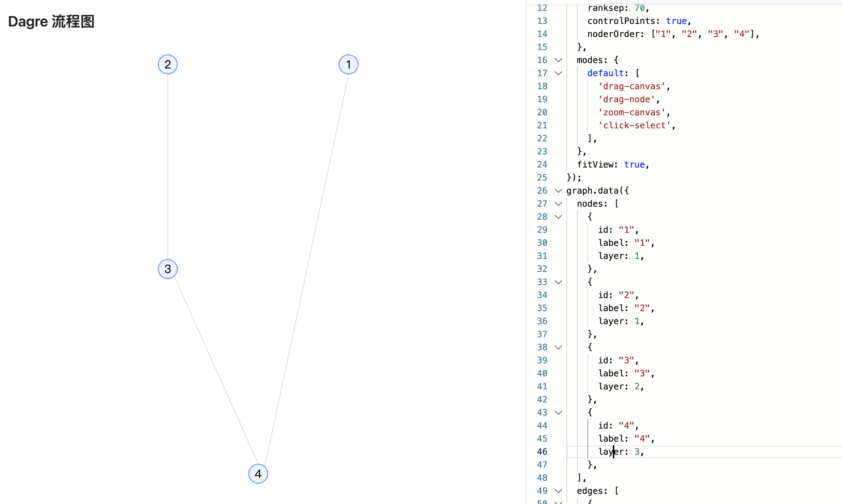This screenshot has height=504, width=842.
Task: Click the Dagre 流程图 heading
Action: (51, 21)
